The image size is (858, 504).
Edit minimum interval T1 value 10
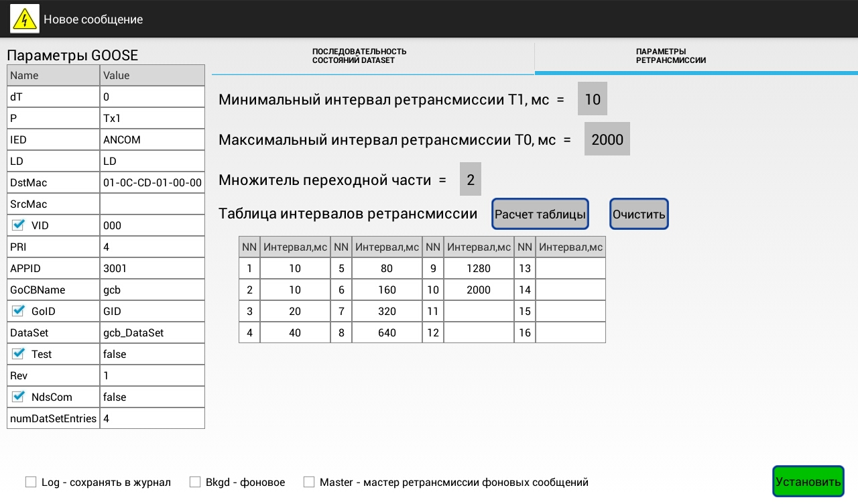tap(593, 99)
